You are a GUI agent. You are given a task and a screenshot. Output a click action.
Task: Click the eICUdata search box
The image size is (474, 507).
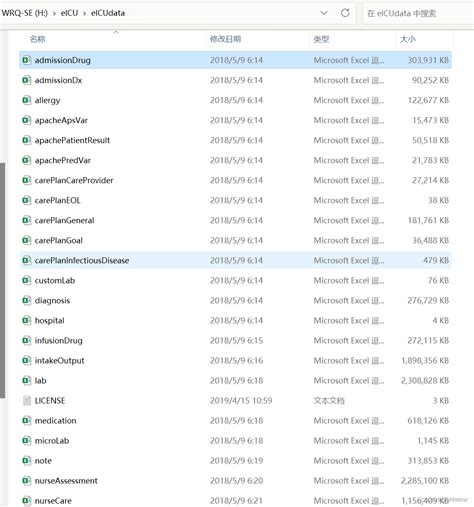pos(418,13)
